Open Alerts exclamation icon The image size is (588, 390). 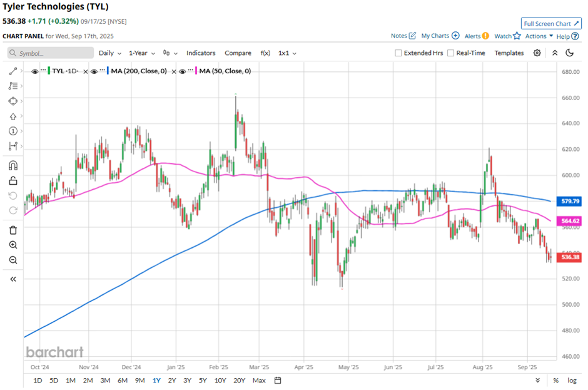coord(485,36)
